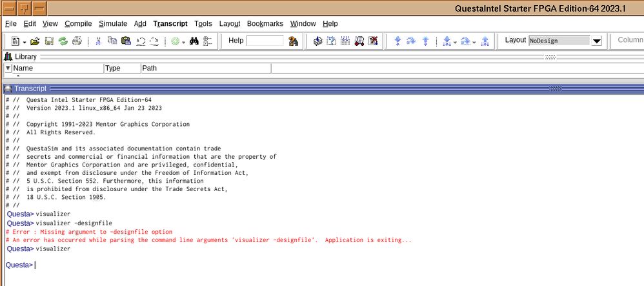
Task: Click the green Add-to-wave circle icon
Action: (x=176, y=41)
